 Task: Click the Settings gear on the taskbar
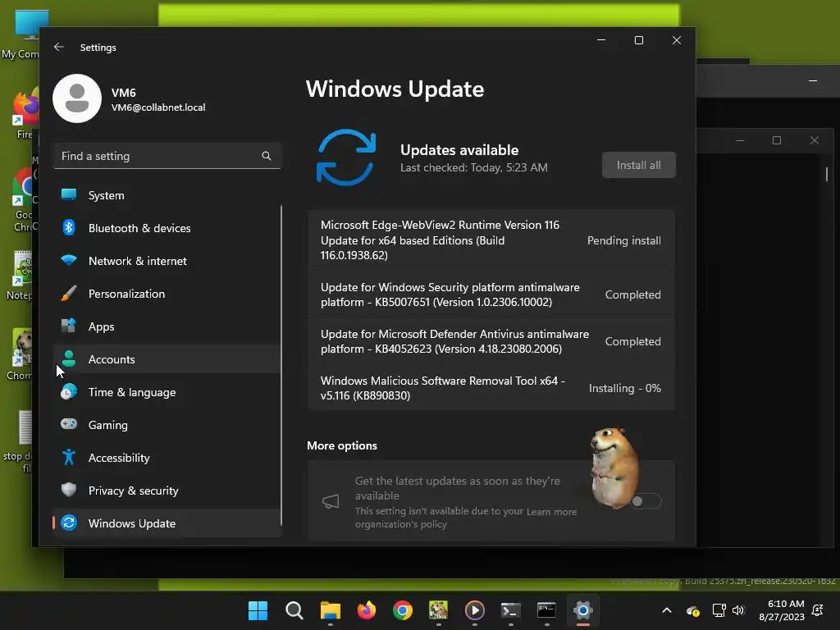pos(583,610)
